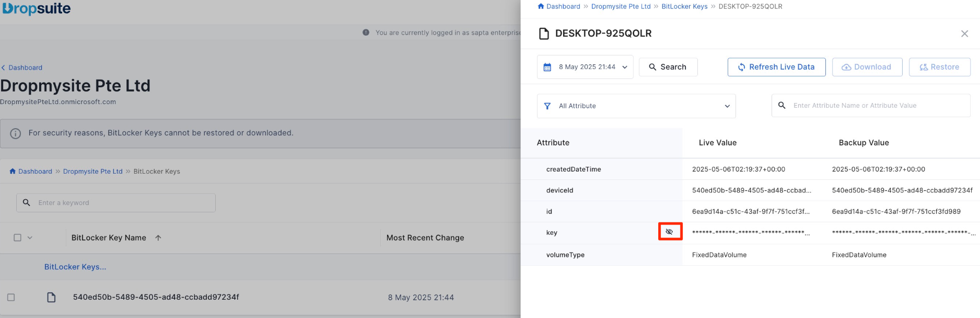The height and width of the screenshot is (318, 980).
Task: Open the BitLocker Keys... folder link
Action: (75, 267)
